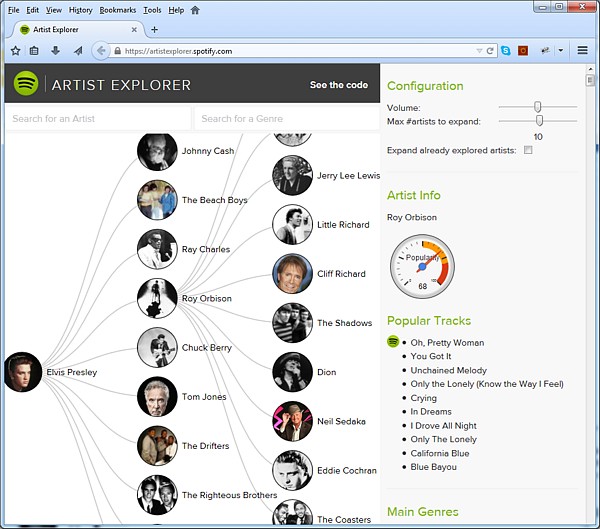Viewport: 600px width, 529px height.
Task: Select The Drifters artist photo
Action: coord(157,446)
